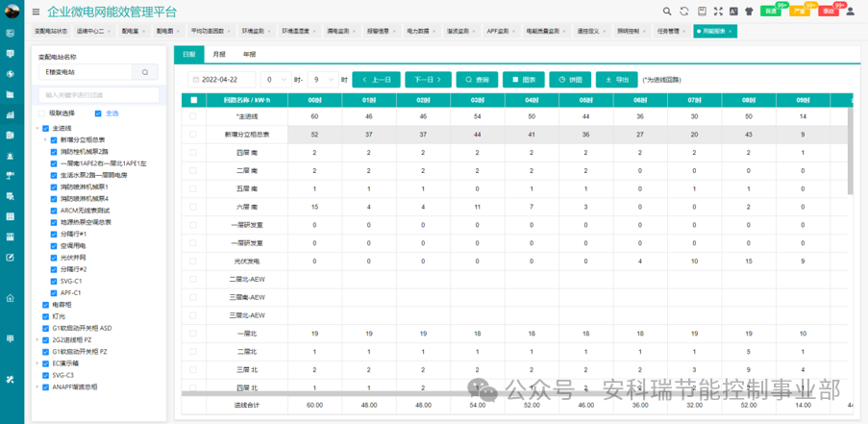
Task: Open the theme shirt icon
Action: [749, 12]
